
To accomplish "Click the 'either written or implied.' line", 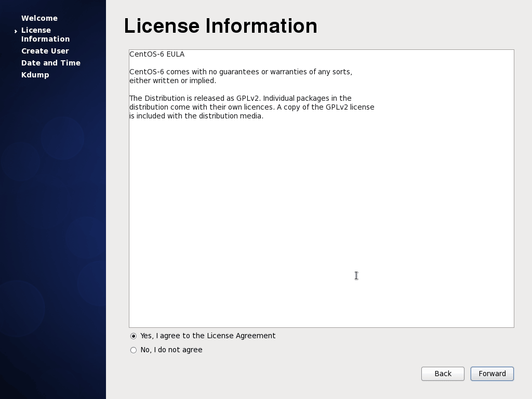I will coord(172,81).
